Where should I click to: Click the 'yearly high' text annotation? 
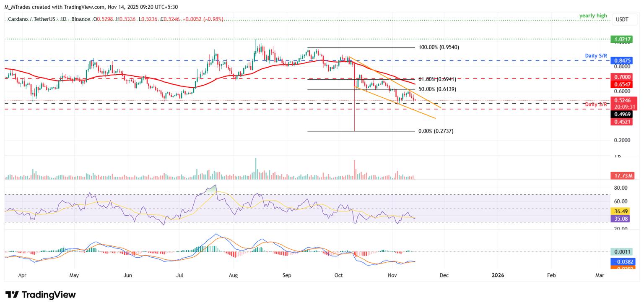tap(593, 16)
